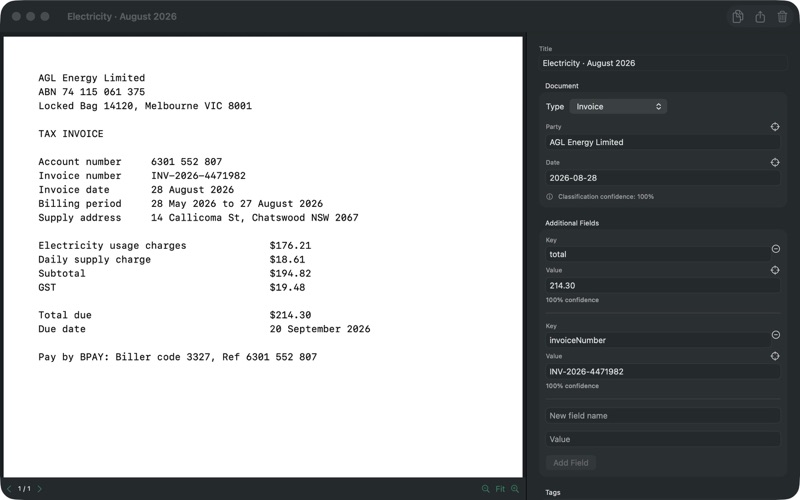
Task: Click the trash delete icon
Action: point(782,16)
